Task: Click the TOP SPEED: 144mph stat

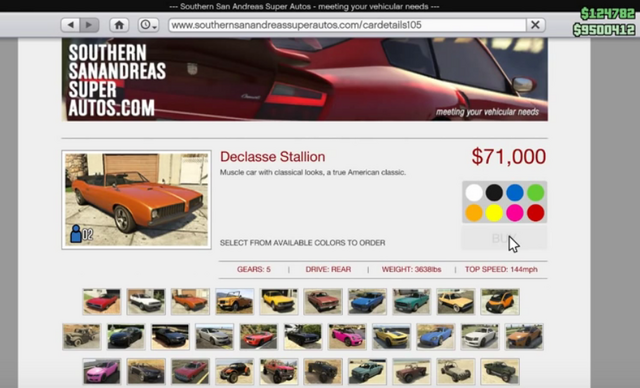Action: pos(501,269)
